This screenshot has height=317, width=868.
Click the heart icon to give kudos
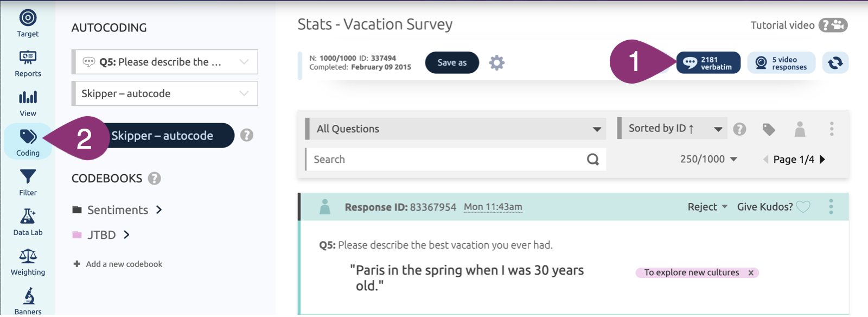point(803,207)
